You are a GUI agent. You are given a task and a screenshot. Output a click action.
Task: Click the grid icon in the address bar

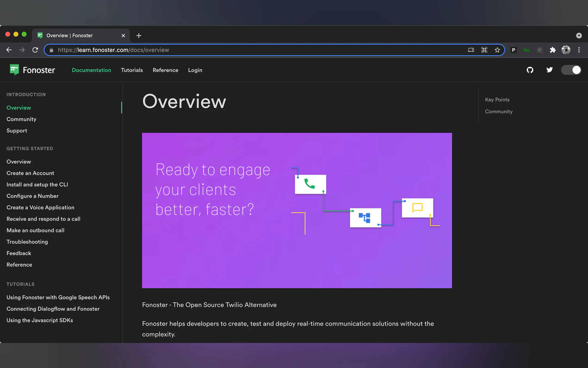484,50
